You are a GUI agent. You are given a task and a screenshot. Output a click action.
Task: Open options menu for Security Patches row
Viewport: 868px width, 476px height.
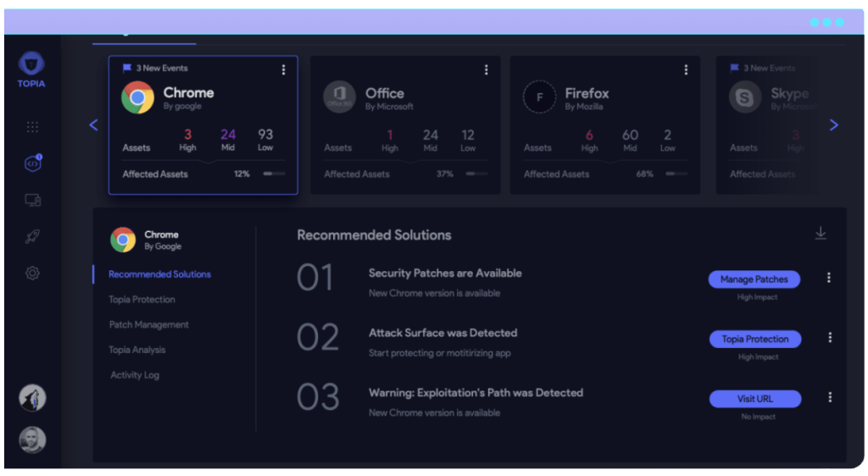[828, 278]
